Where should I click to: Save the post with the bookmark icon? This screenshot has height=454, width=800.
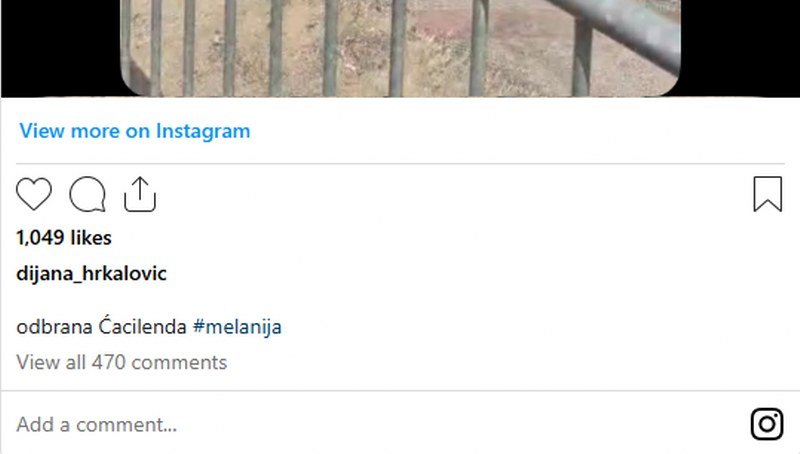[767, 194]
